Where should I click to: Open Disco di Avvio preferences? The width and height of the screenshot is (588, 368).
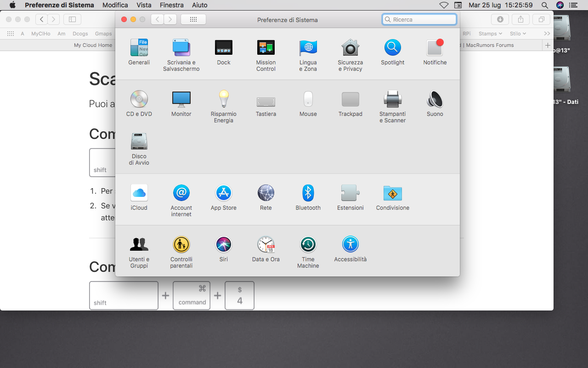(x=139, y=149)
